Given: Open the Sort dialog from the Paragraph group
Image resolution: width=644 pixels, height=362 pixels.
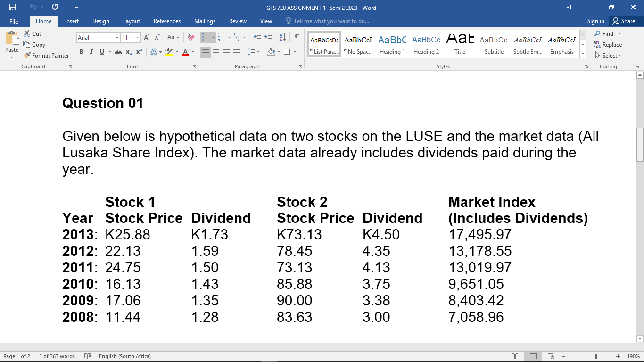Looking at the screenshot, I should tap(283, 37).
